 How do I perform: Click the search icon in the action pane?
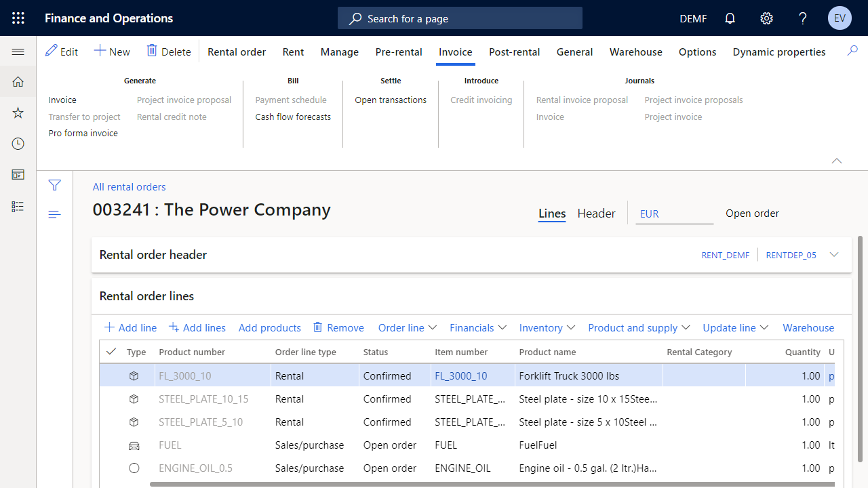[852, 51]
